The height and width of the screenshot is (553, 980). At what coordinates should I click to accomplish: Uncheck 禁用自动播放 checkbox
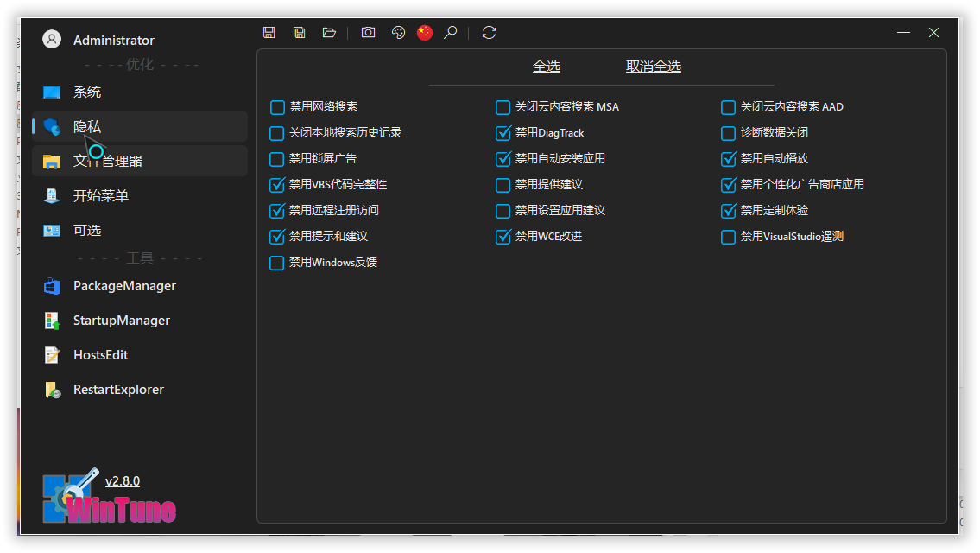729,159
